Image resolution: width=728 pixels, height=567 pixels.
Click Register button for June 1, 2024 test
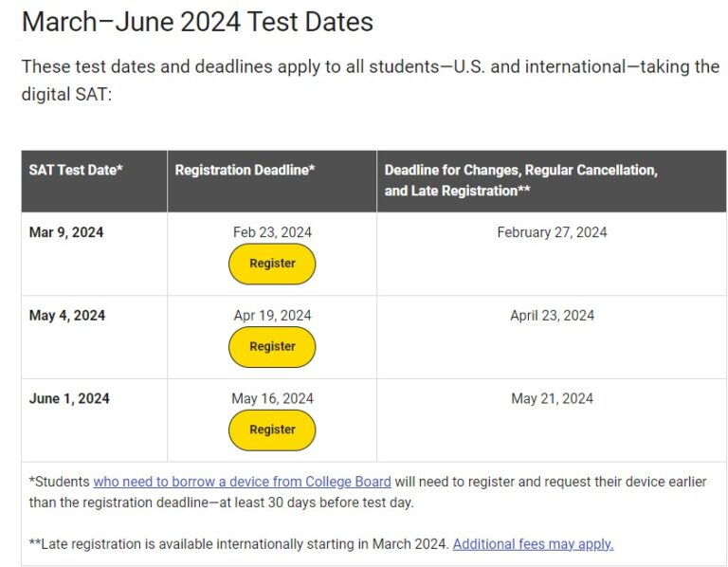272,430
